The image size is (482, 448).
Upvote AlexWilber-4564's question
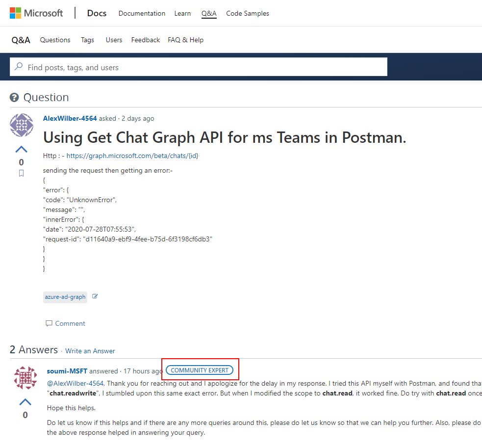click(21, 150)
